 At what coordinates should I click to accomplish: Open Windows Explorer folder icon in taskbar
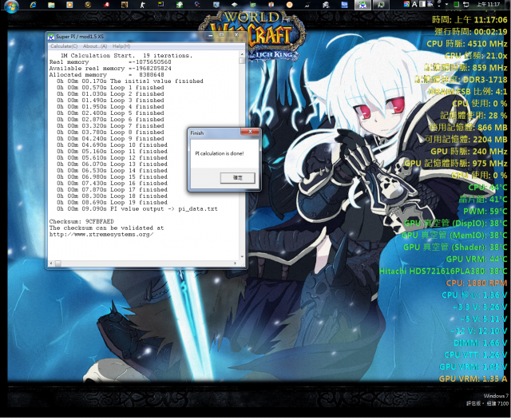[51, 5]
